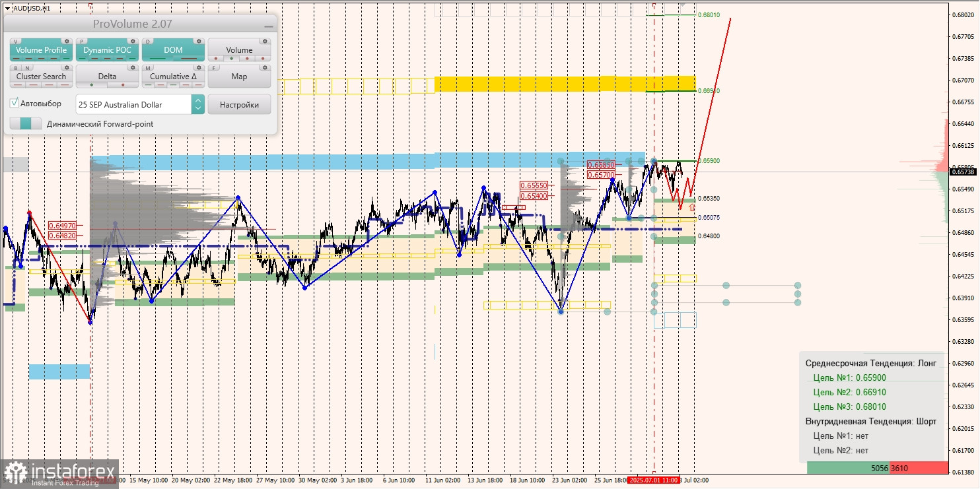Click the D hotkey tab on DOM
Image resolution: width=980 pixels, height=489 pixels.
click(x=148, y=42)
